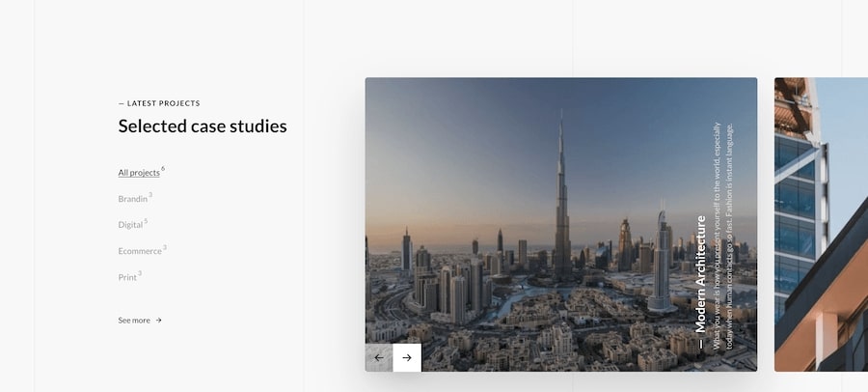Screen dimensions: 868x392
Task: Click the partially visible glass building slide
Action: click(821, 224)
